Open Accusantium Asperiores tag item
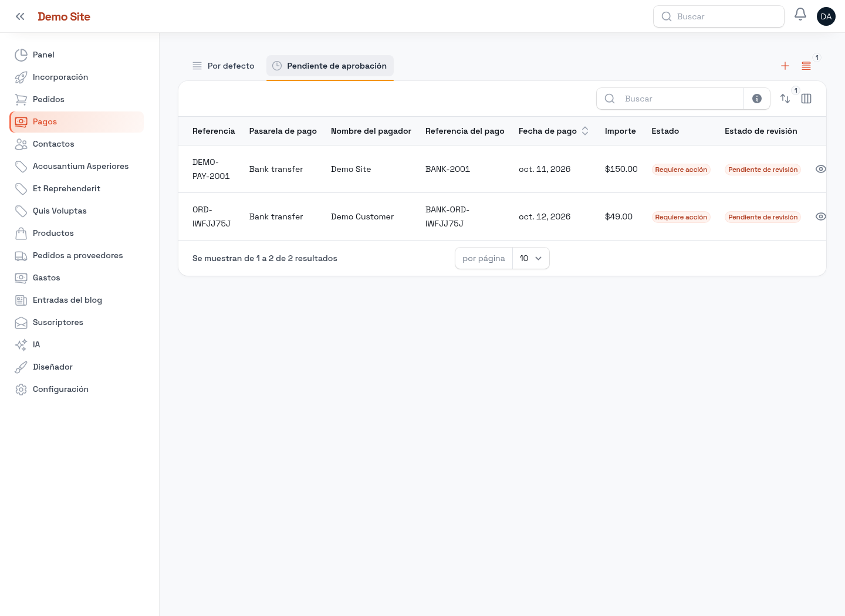This screenshot has width=845, height=616. [77, 166]
